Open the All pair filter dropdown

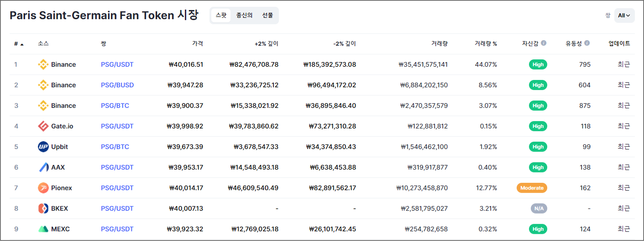pos(624,16)
